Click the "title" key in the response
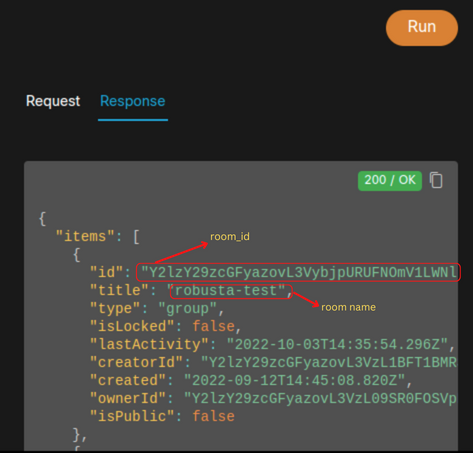The height and width of the screenshot is (453, 473). click(119, 290)
